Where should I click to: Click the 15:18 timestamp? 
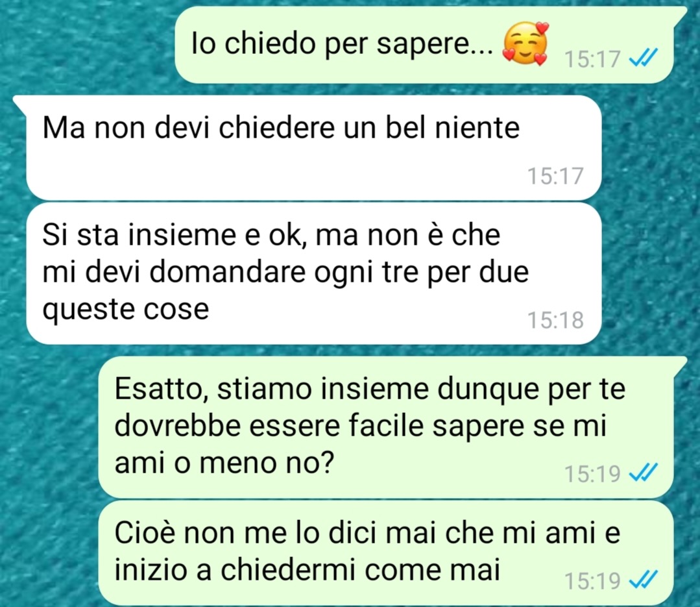click(x=555, y=320)
